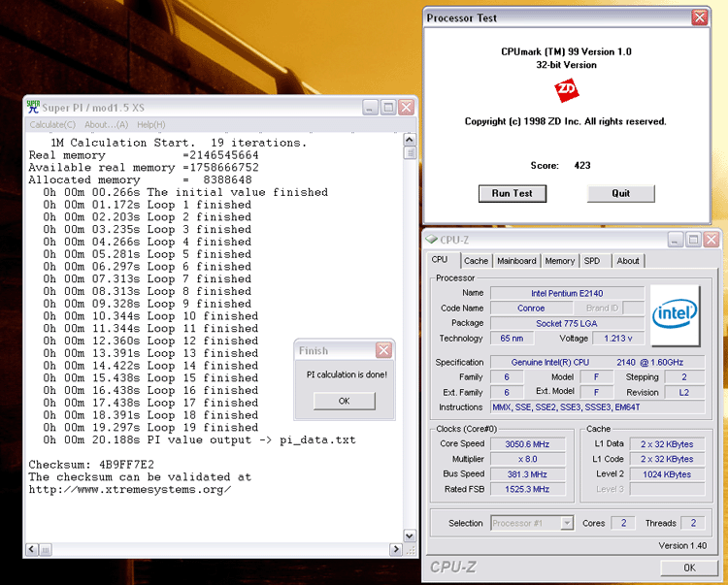Close the Finish dialog with X

[383, 350]
